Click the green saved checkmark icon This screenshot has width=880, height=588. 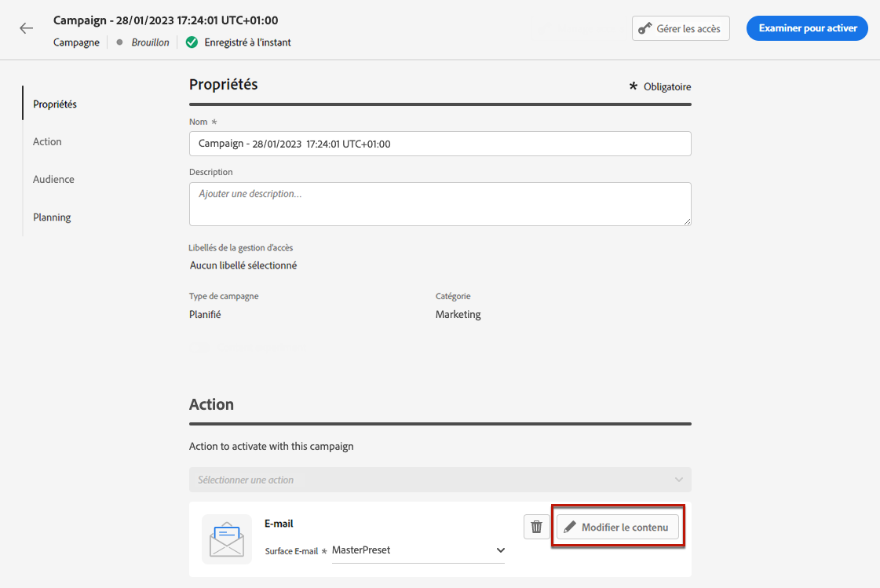192,42
